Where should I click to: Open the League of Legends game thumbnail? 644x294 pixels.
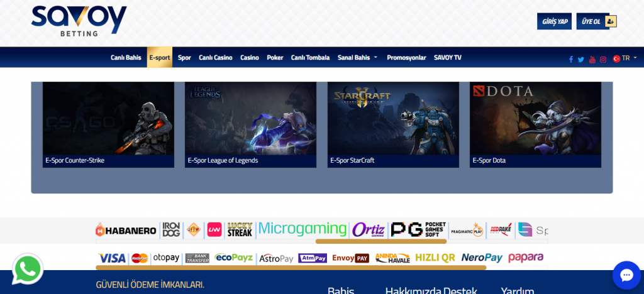tap(250, 118)
